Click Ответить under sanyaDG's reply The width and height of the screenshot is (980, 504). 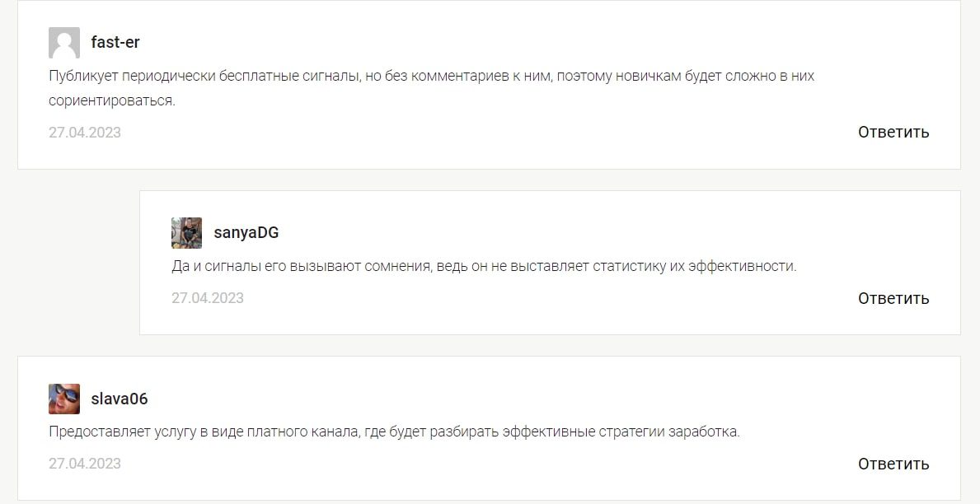(x=893, y=298)
